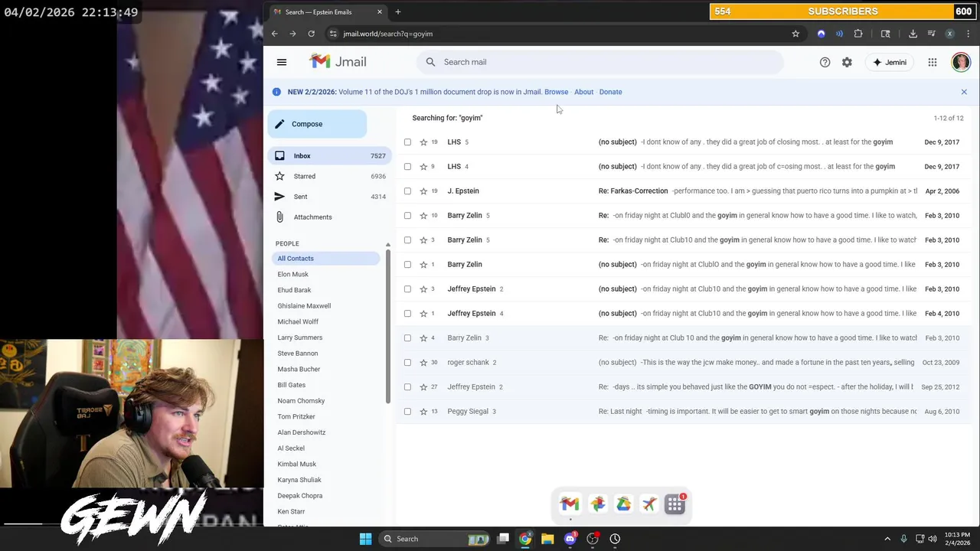
Task: Select checkbox for J. Epstein email
Action: (407, 191)
